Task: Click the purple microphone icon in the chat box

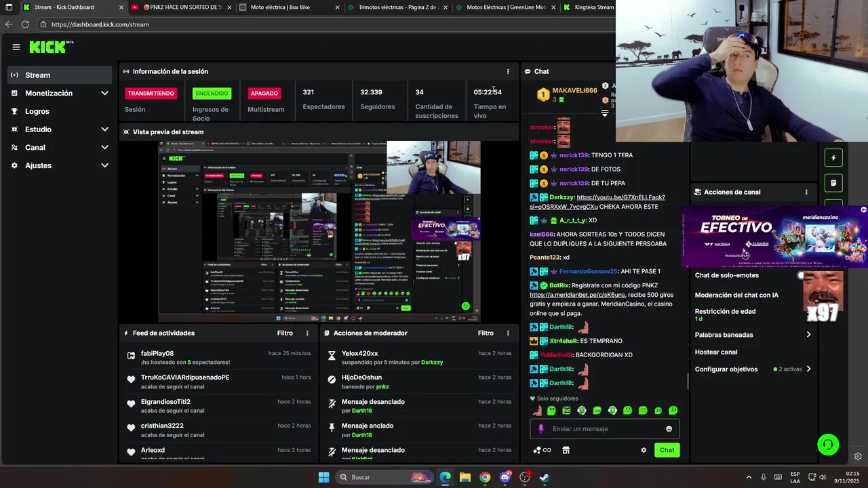Action: click(x=541, y=428)
